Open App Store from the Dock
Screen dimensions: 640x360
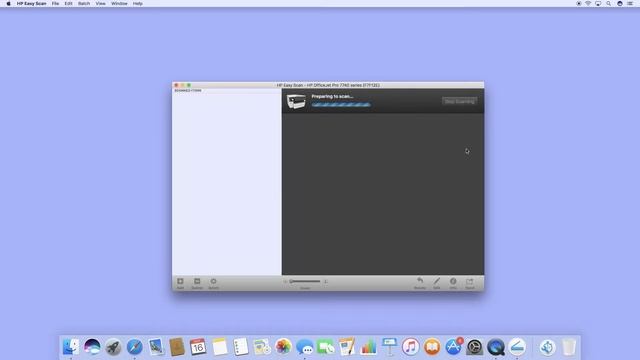click(453, 347)
